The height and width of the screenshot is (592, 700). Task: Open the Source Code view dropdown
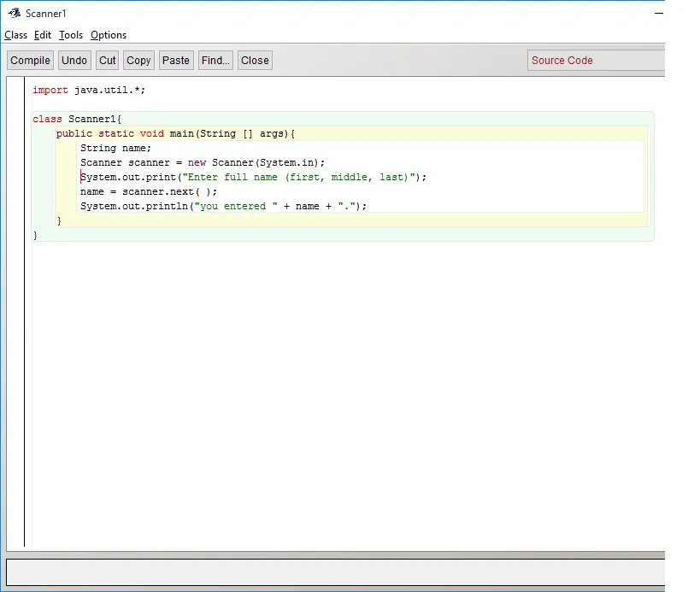pyautogui.click(x=596, y=61)
